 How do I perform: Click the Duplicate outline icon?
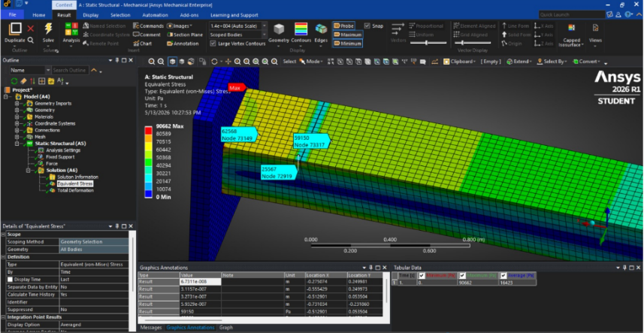coord(15,29)
